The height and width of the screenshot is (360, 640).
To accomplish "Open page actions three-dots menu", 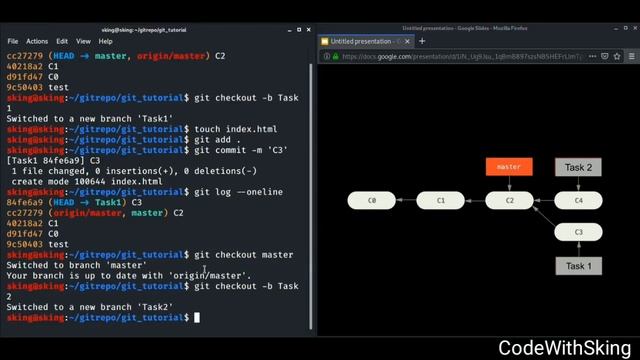I will point(592,56).
